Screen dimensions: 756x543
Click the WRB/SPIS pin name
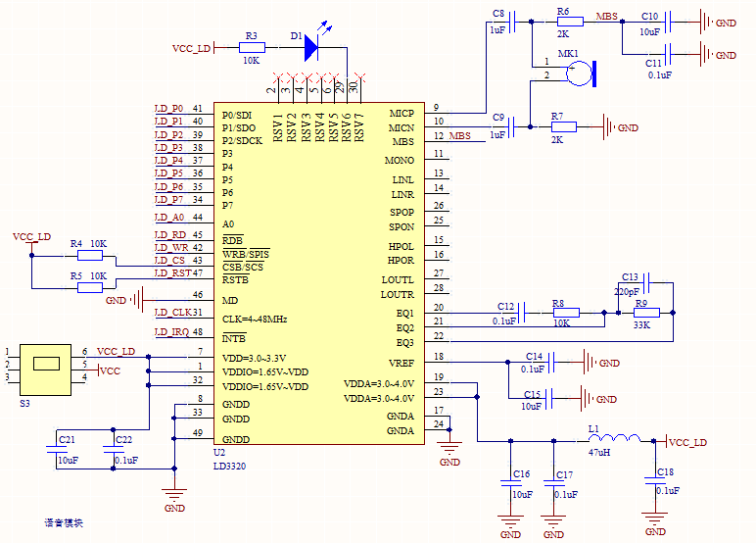click(x=246, y=255)
